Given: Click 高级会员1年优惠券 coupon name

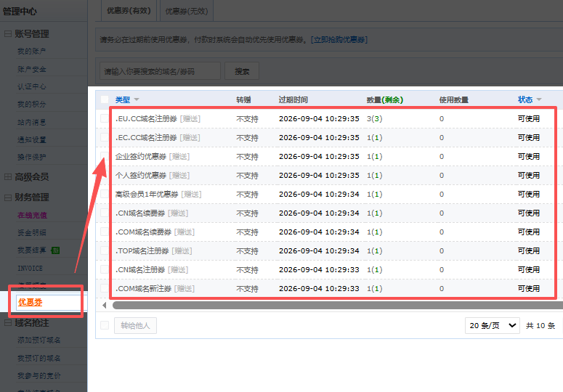Looking at the screenshot, I should 147,195.
